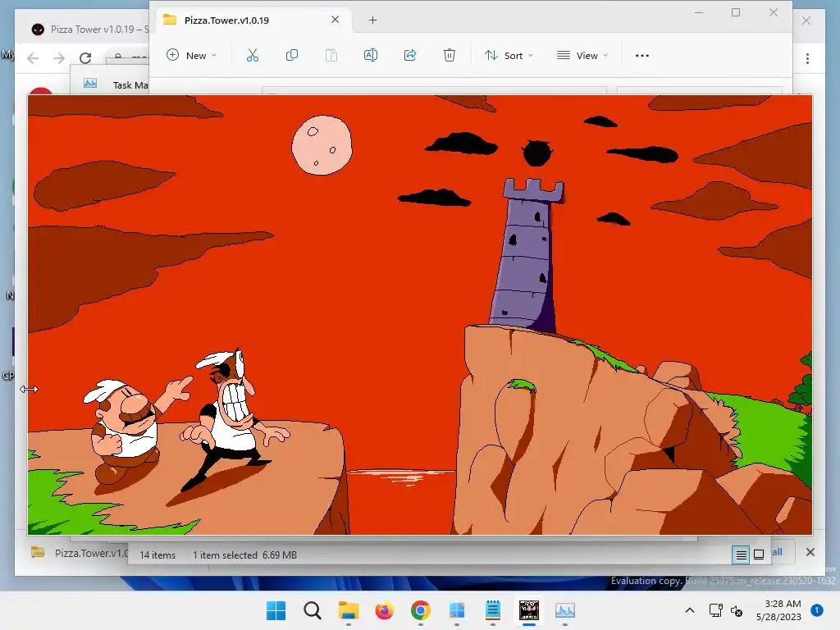
Task: Click the Cut icon in File Explorer toolbar
Action: point(253,55)
